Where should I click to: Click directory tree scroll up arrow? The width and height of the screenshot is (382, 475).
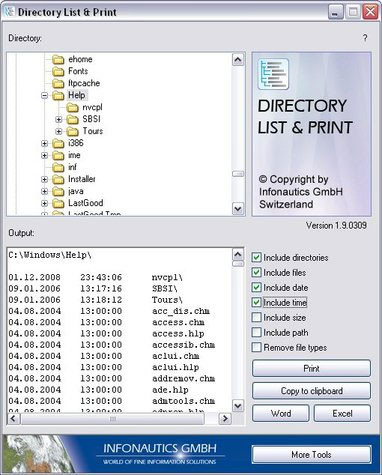coord(238,60)
